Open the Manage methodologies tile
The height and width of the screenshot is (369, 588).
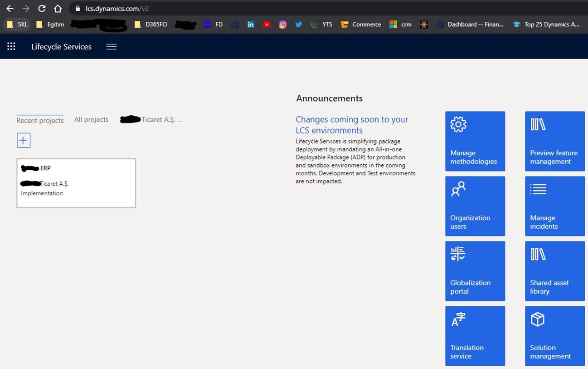click(x=475, y=141)
